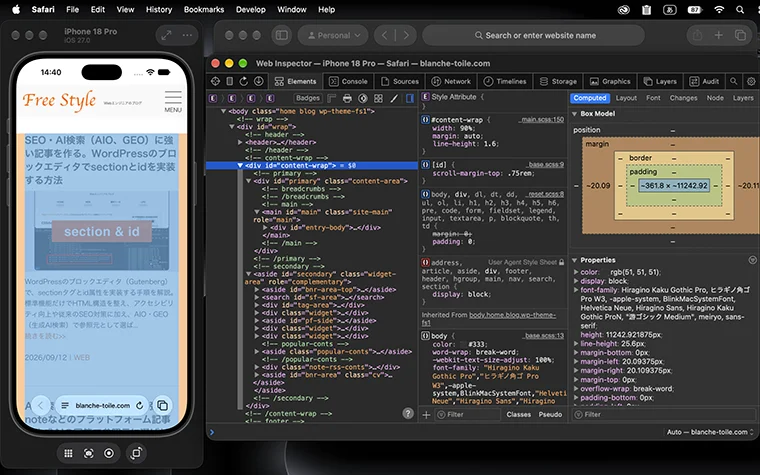760x475 pixels.
Task: Add a new style rule with plus button
Action: click(x=427, y=414)
